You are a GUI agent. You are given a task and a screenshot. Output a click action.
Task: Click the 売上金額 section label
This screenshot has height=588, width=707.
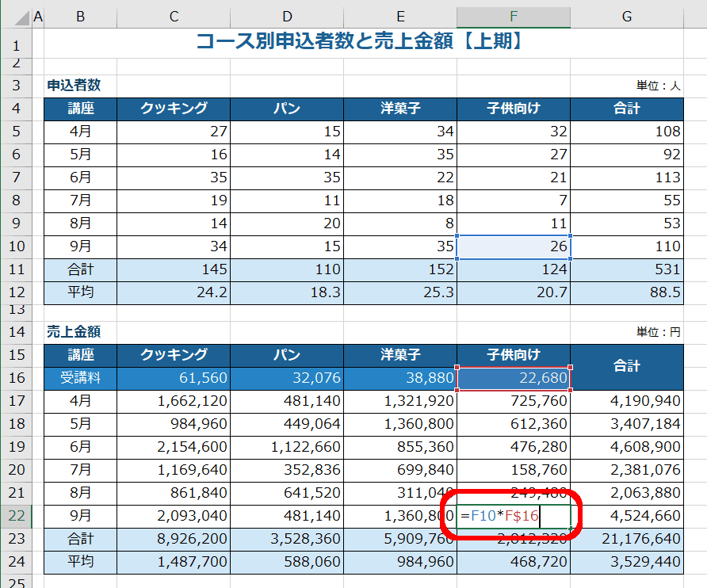point(74,332)
